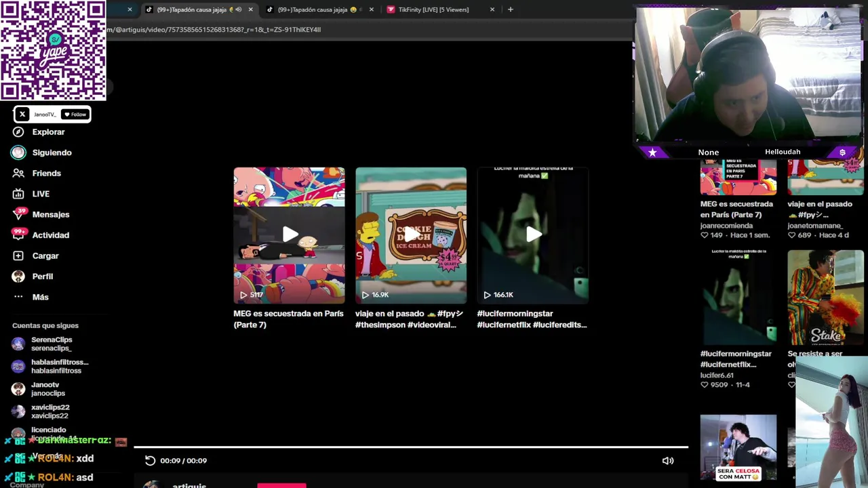Viewport: 868px width, 488px height.
Task: Click the 00:09 / 00:09 time display
Action: pos(184,461)
